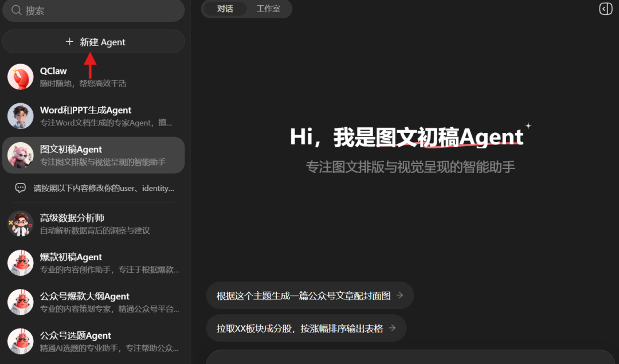619x364 pixels.
Task: Click the search magnifier icon
Action: click(16, 10)
